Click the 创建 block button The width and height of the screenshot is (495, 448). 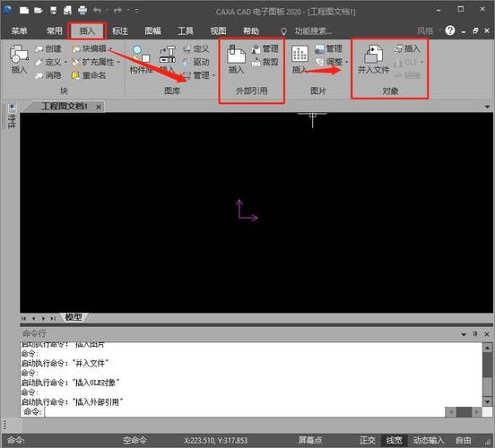[x=49, y=49]
